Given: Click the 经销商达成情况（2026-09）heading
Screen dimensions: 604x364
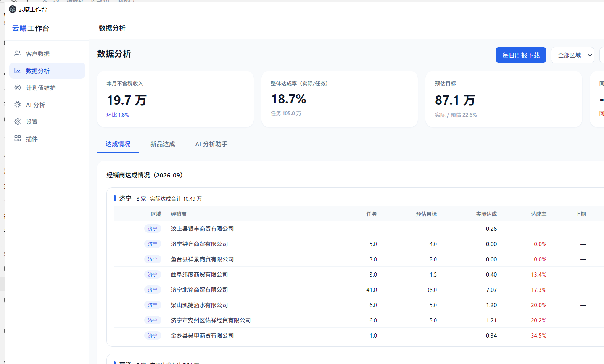Looking at the screenshot, I should [146, 175].
